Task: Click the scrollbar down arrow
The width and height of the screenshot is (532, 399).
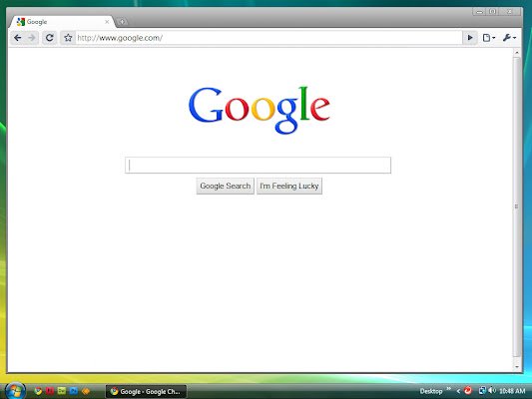Action: 517,367
